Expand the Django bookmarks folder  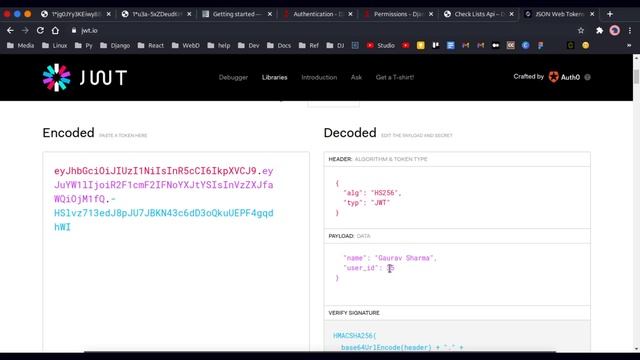coord(115,45)
